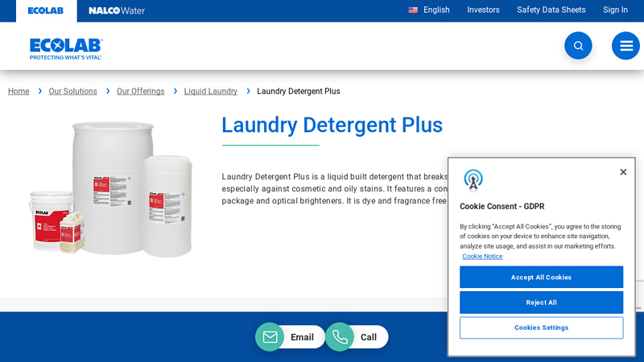The image size is (644, 362).
Task: Click the Laundry Detergent Plus breadcrumb text
Action: [x=298, y=91]
